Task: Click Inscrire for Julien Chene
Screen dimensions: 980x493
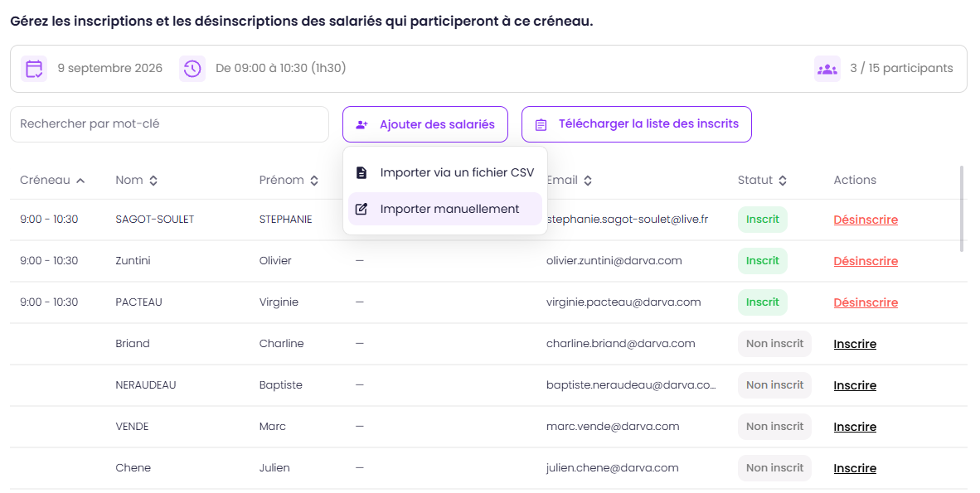Action: tap(854, 469)
